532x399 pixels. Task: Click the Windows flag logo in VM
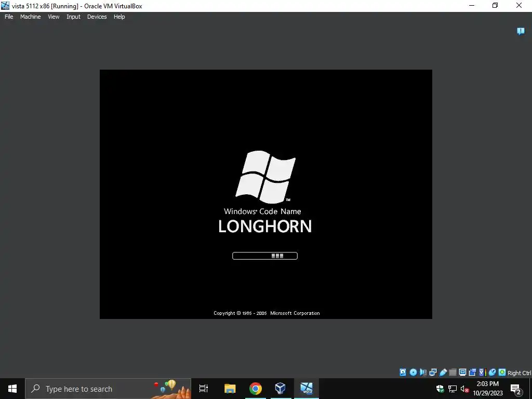click(x=265, y=177)
